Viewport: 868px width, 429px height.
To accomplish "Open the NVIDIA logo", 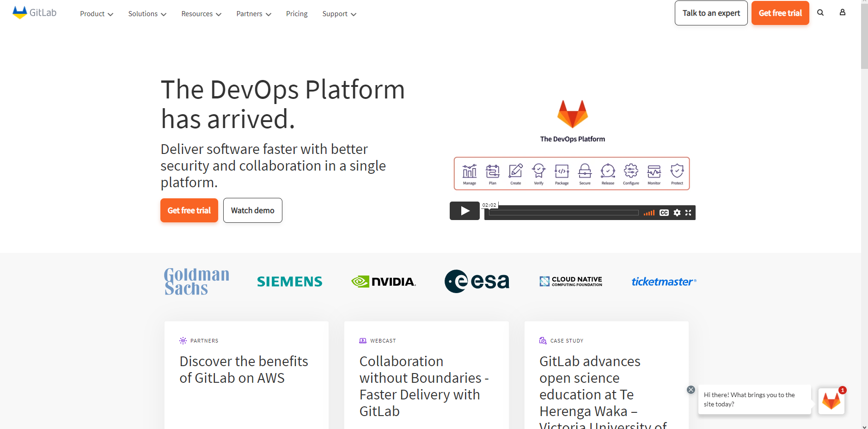I will (384, 282).
